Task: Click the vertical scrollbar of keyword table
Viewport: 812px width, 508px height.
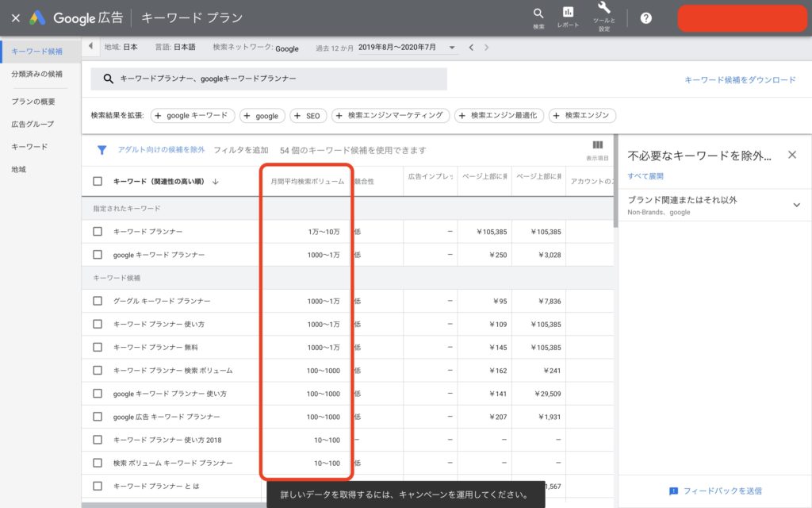Action: pos(615,182)
